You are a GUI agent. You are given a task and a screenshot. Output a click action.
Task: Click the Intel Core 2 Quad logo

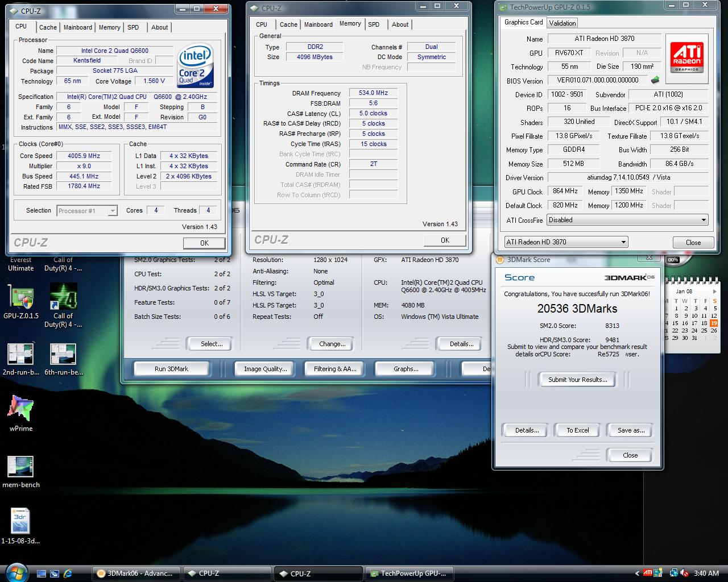(x=196, y=65)
